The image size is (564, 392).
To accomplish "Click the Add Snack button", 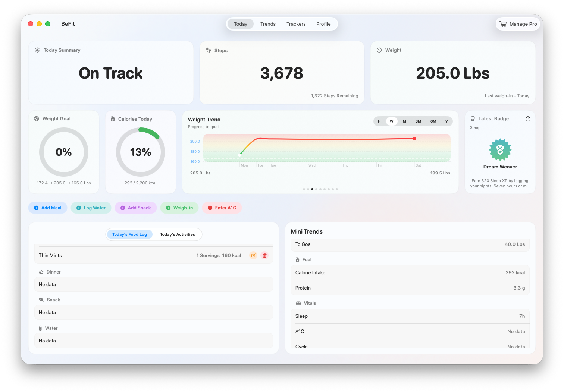I will (136, 208).
